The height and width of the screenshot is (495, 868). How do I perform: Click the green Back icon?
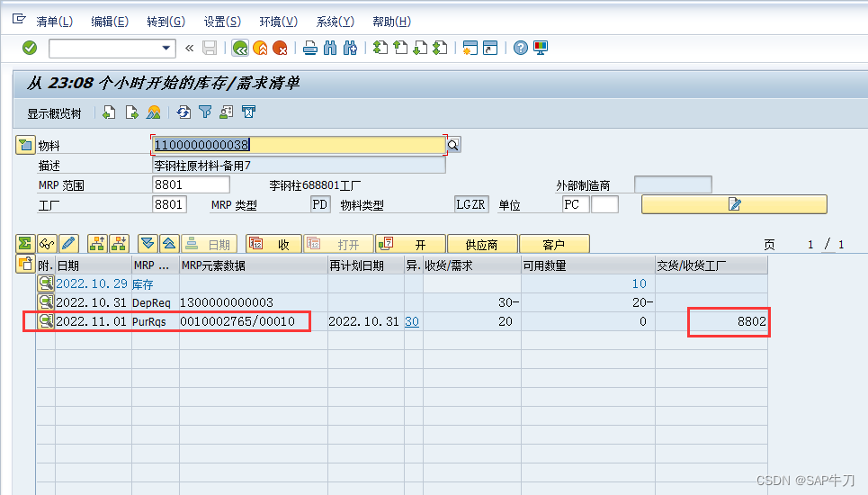click(x=239, y=49)
